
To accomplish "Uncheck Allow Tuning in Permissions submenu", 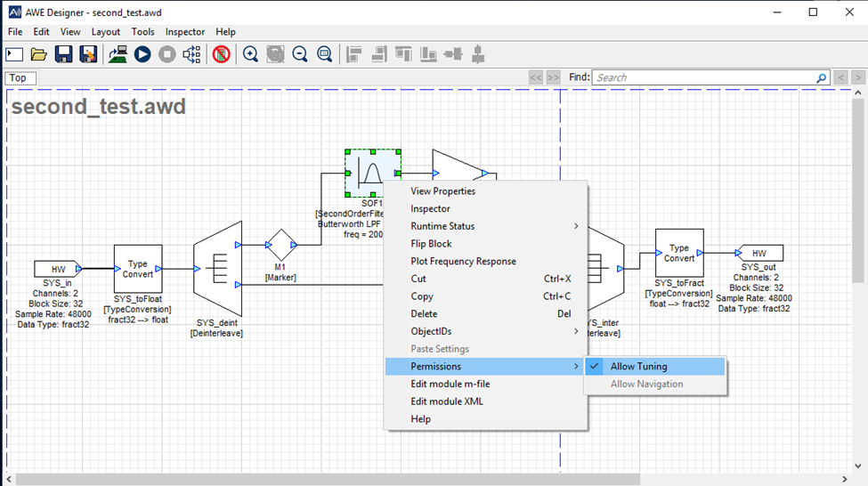I will [637, 367].
